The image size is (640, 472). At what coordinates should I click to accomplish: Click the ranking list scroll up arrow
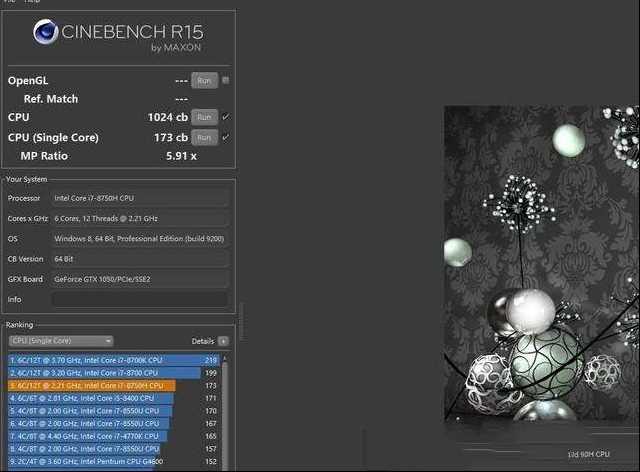pos(224,358)
